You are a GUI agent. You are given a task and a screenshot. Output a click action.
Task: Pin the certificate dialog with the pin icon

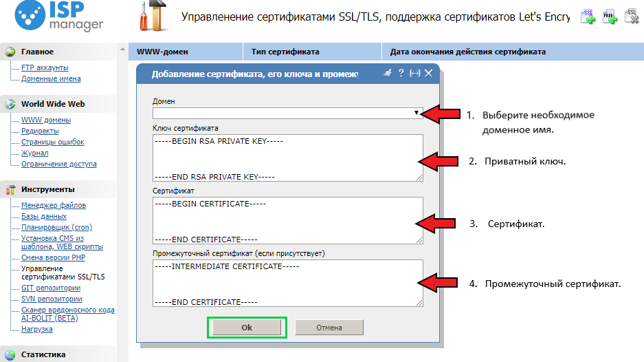tap(388, 73)
